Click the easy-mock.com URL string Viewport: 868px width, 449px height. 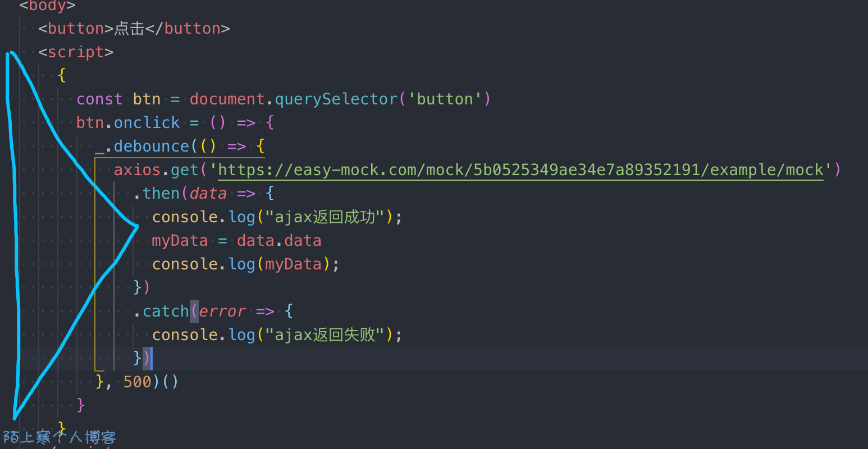tap(520, 169)
